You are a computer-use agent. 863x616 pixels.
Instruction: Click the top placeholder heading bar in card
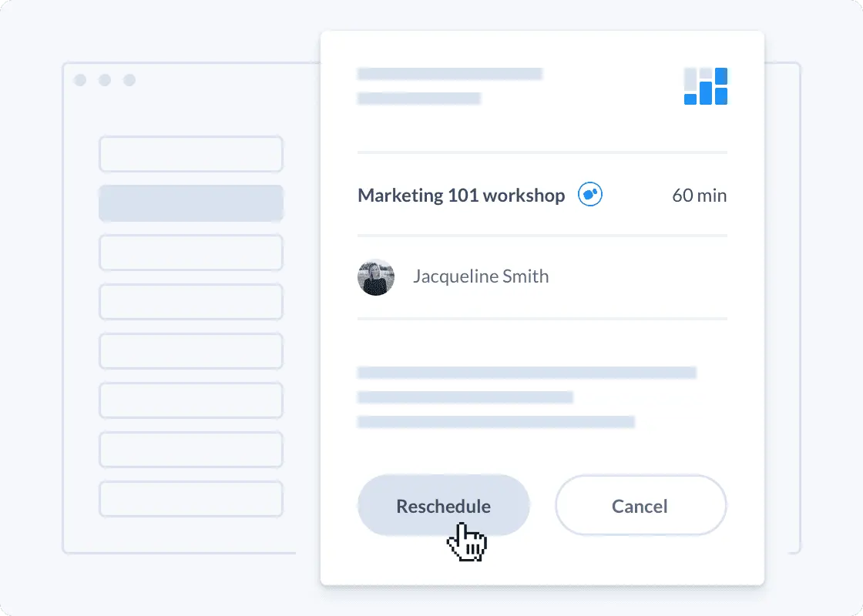point(450,74)
